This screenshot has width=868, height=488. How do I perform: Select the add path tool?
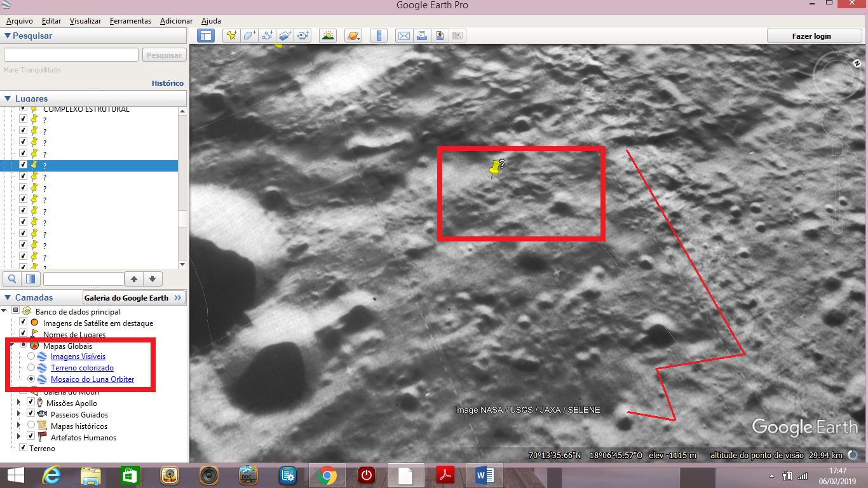[268, 36]
